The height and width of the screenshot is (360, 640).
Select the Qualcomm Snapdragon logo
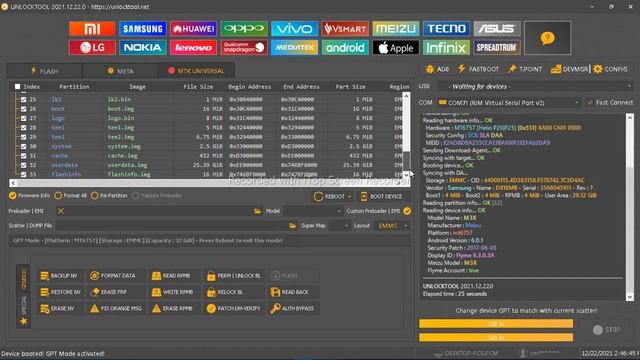[x=244, y=47]
